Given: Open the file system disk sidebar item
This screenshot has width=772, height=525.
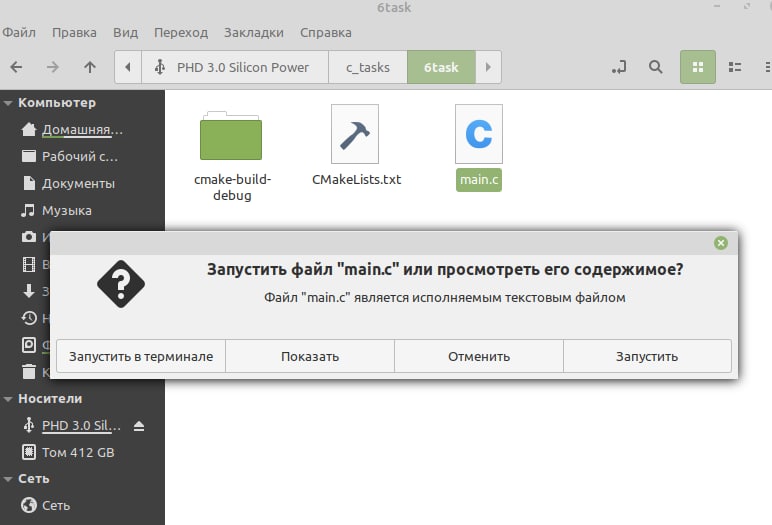Looking at the screenshot, I should coord(29,345).
